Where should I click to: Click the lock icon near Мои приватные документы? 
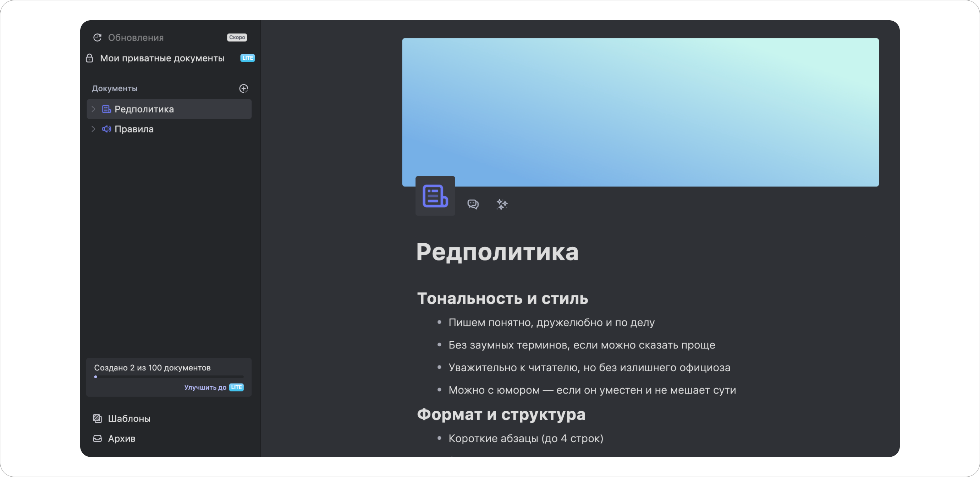(x=90, y=58)
